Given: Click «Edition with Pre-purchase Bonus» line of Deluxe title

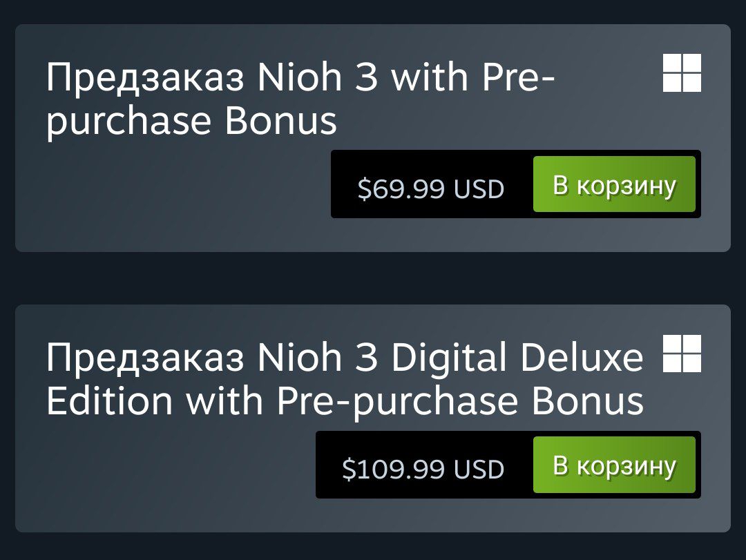Looking at the screenshot, I should point(345,401).
